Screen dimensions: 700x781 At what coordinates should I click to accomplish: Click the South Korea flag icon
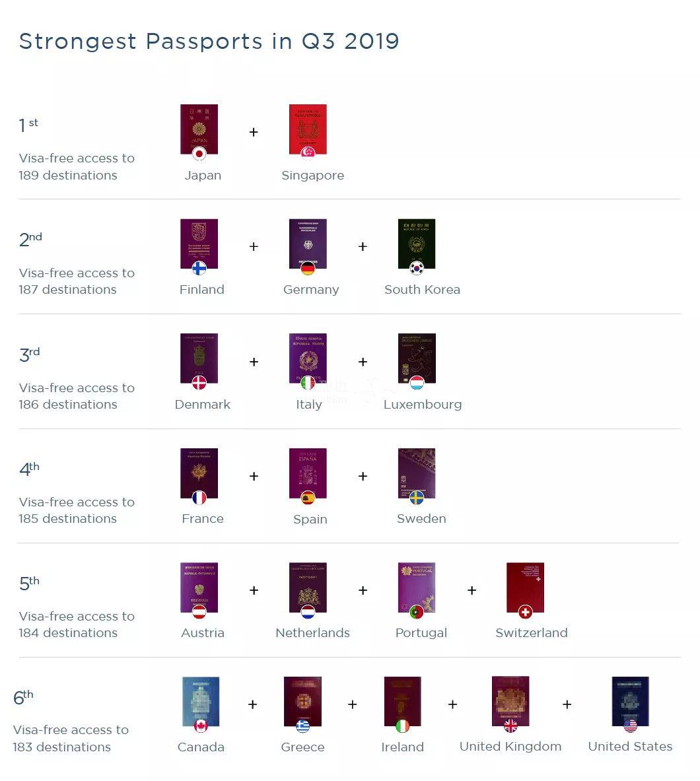click(x=417, y=268)
